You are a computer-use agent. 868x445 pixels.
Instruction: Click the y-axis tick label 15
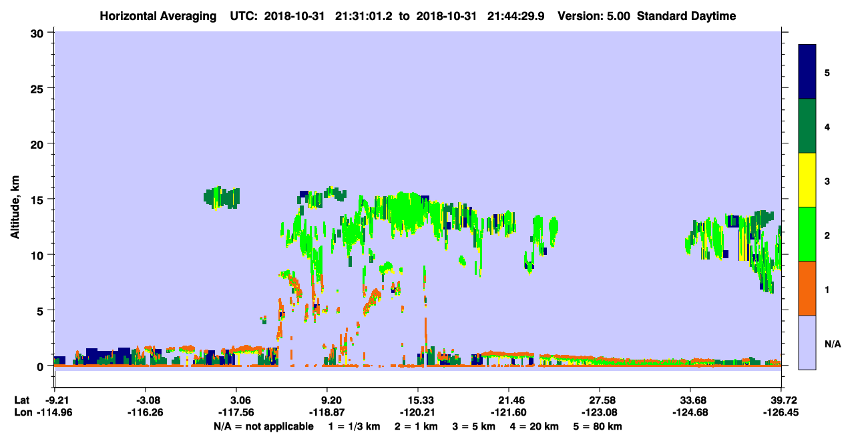tap(39, 199)
